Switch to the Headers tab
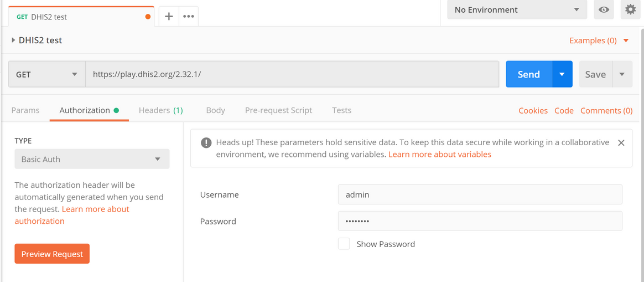Screen dimensions: 644x282 [160, 110]
